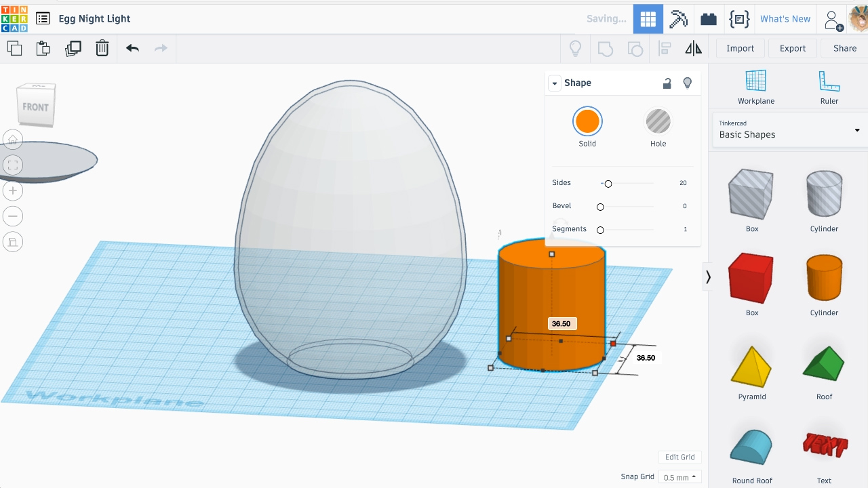Switch to Blocks view pickaxe icon

(x=678, y=19)
